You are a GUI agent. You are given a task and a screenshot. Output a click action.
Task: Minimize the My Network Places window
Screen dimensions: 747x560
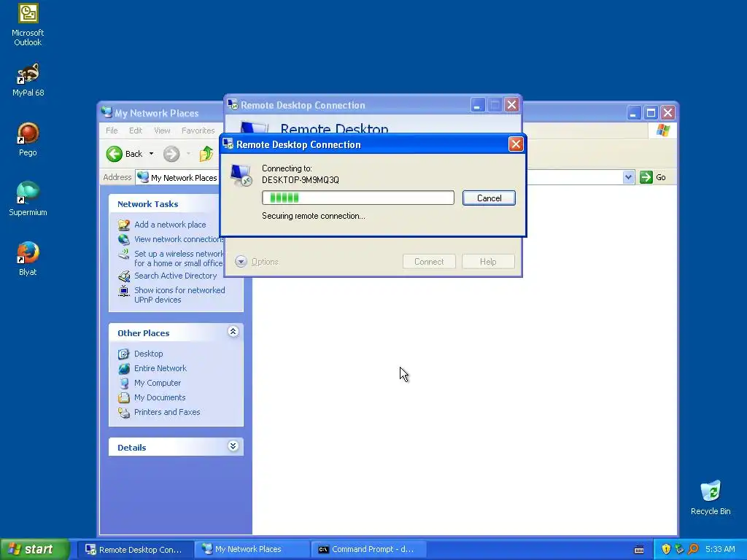click(x=633, y=113)
